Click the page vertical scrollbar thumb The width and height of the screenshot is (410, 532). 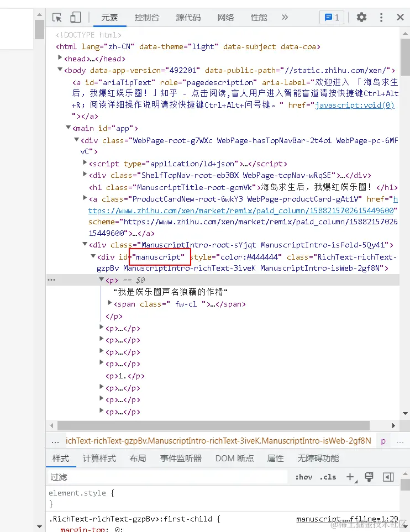tap(40, 29)
